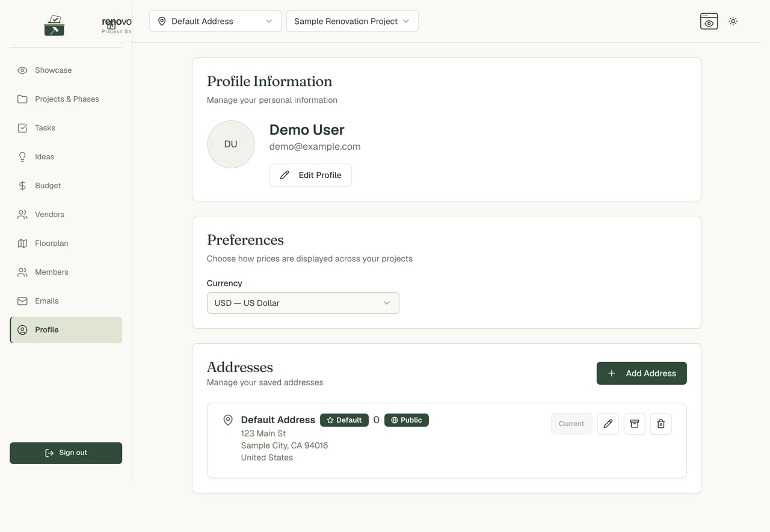The height and width of the screenshot is (532, 770).
Task: Click the Default star badge
Action: pyautogui.click(x=344, y=420)
